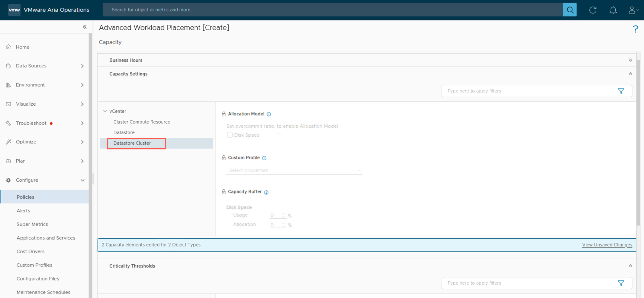
Task: Expand the Business Hours section
Action: 630,60
